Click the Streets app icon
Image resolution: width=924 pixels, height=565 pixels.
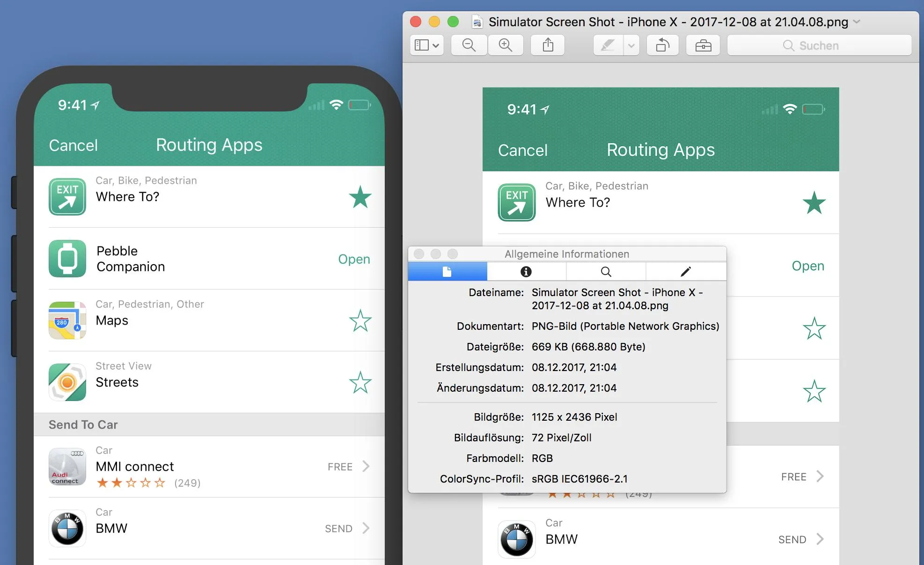coord(66,381)
